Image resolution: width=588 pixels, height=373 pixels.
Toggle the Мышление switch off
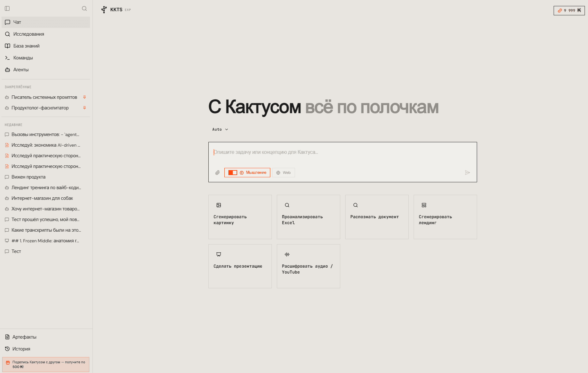(233, 172)
